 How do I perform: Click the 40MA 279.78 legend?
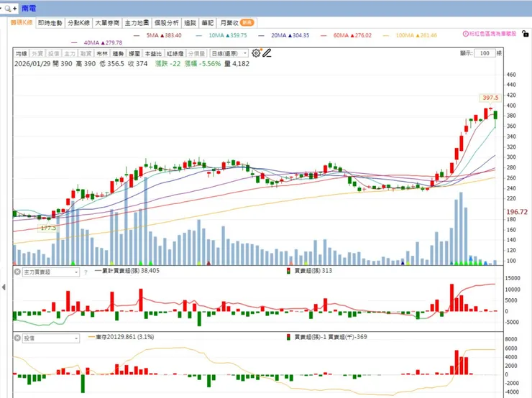tap(103, 42)
